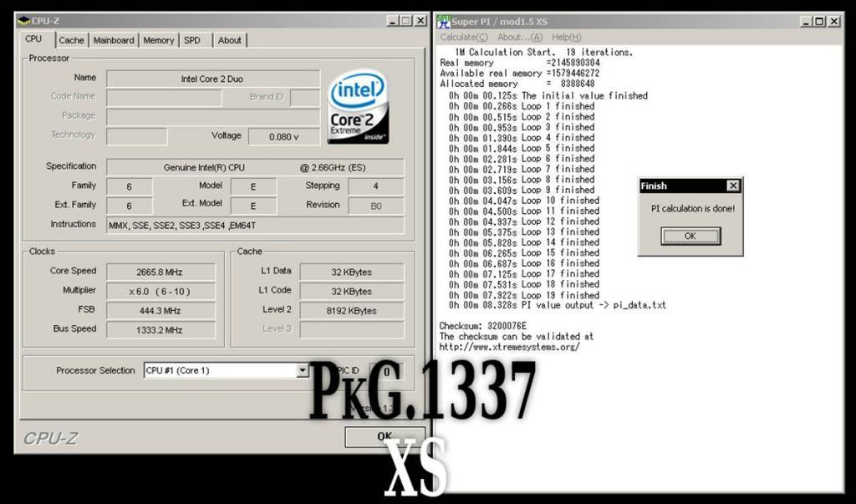Click the 'Allocated memory = 8388648' line

coord(517,84)
